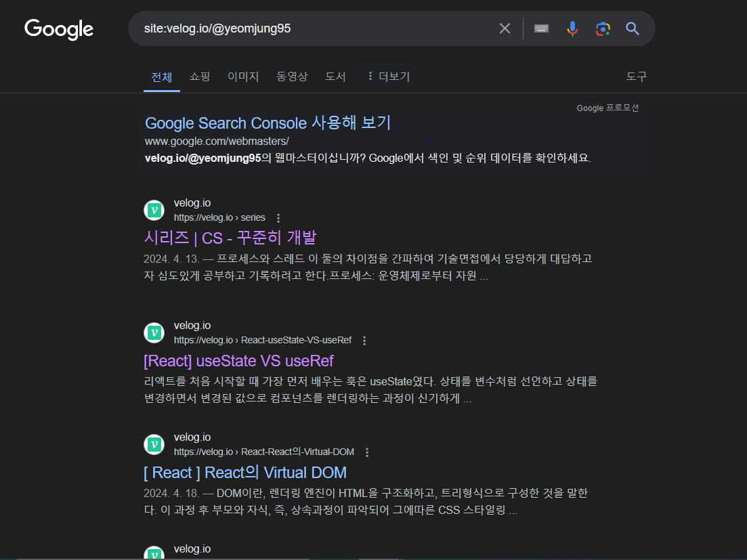747x560 pixels.
Task: Click the https://velog.io › React-React의-Virtual-DOM breadcrumb
Action: click(x=264, y=452)
